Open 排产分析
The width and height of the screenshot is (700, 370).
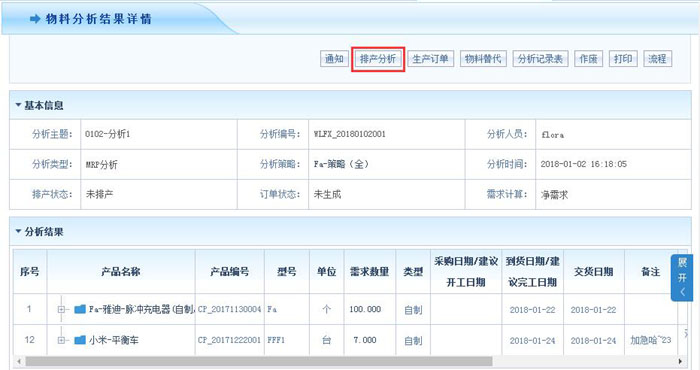tap(378, 58)
